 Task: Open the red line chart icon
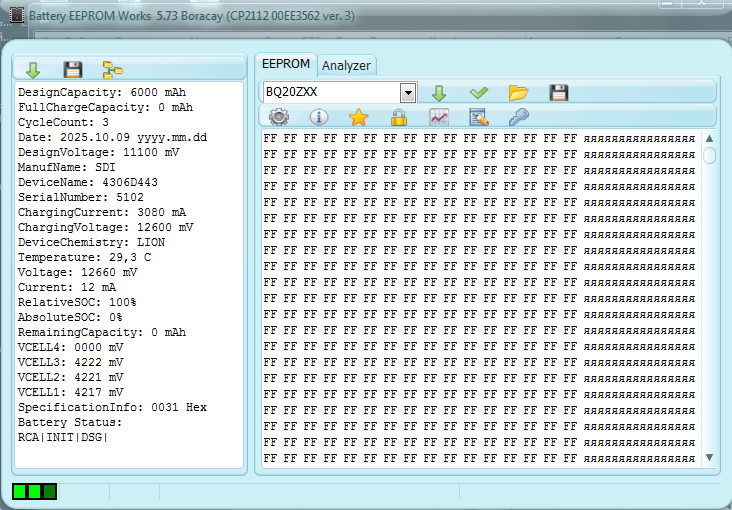coord(439,117)
